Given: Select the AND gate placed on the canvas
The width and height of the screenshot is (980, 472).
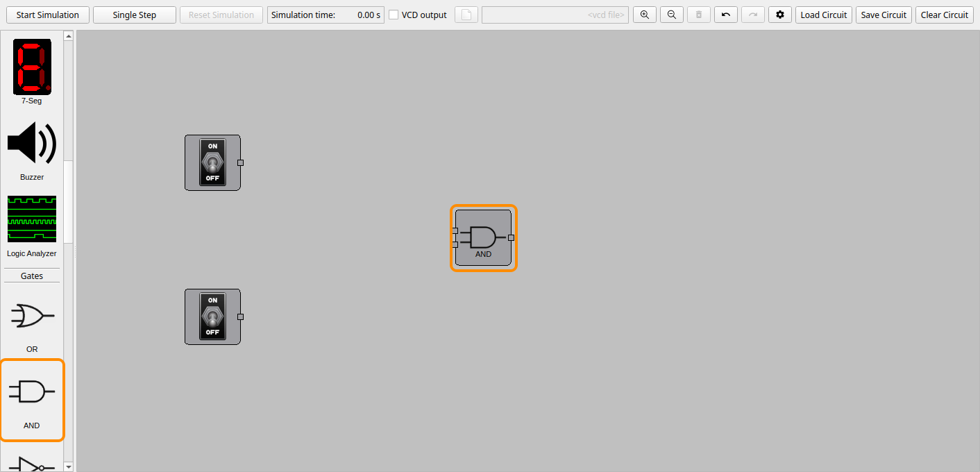Looking at the screenshot, I should click(484, 238).
